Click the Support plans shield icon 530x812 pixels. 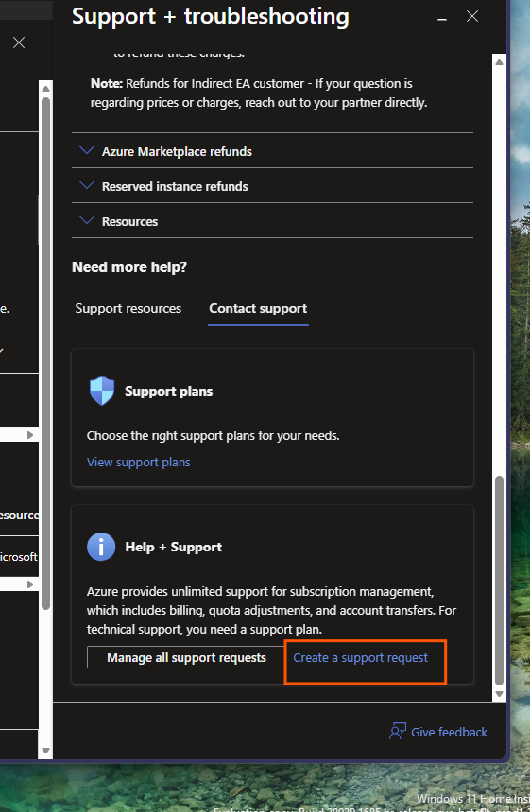point(101,391)
